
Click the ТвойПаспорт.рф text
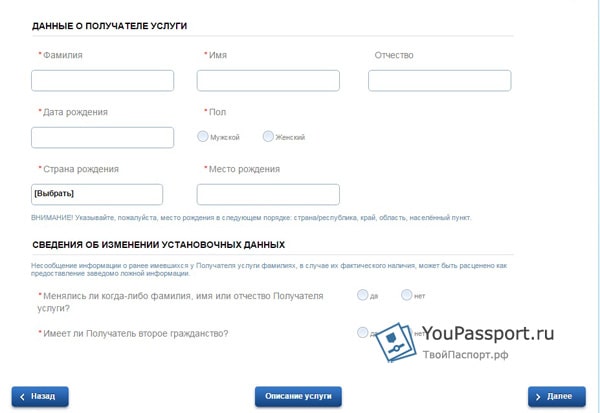tap(466, 355)
